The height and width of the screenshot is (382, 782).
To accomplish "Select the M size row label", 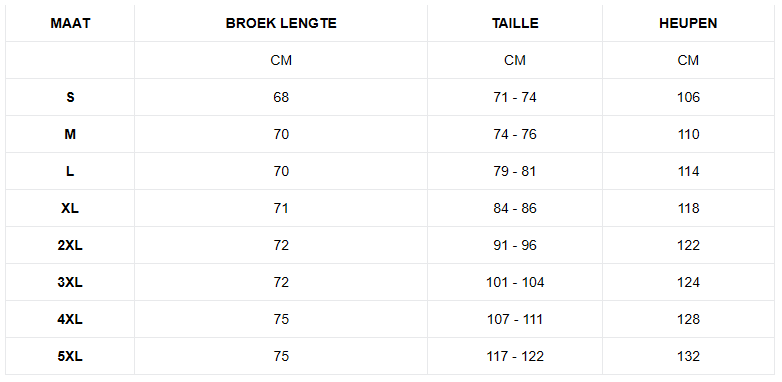I will [70, 135].
